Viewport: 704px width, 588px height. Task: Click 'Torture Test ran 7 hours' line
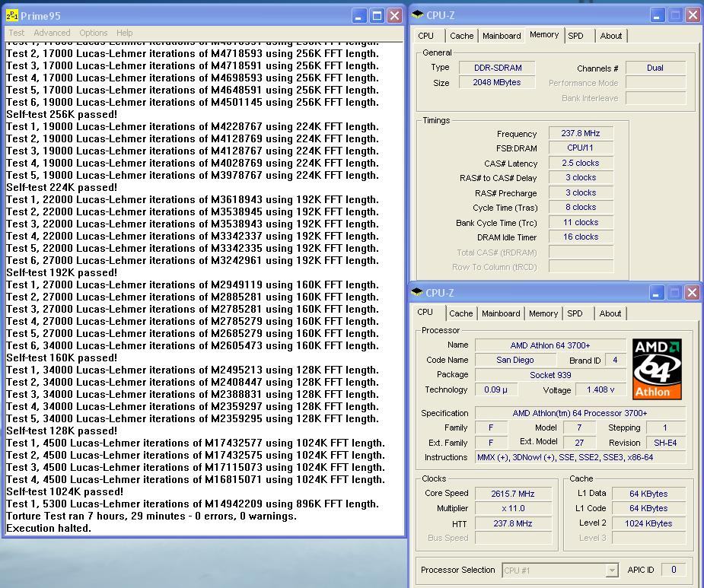pos(151,516)
